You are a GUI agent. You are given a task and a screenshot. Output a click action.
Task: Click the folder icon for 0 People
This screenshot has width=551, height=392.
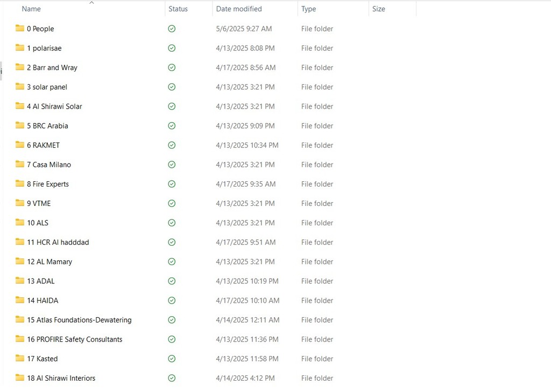coord(20,28)
